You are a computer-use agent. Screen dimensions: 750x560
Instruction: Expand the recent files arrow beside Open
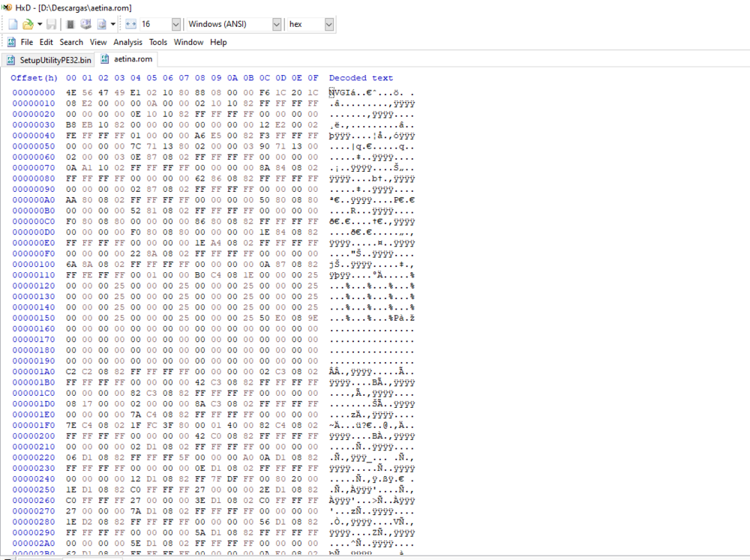tap(40, 24)
